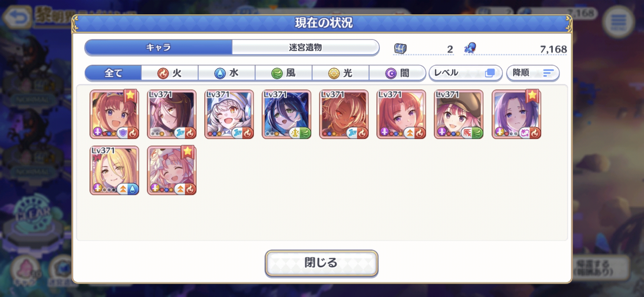Image resolution: width=644 pixels, height=297 pixels.
Task: Click the blue crystal currency icon
Action: (470, 48)
